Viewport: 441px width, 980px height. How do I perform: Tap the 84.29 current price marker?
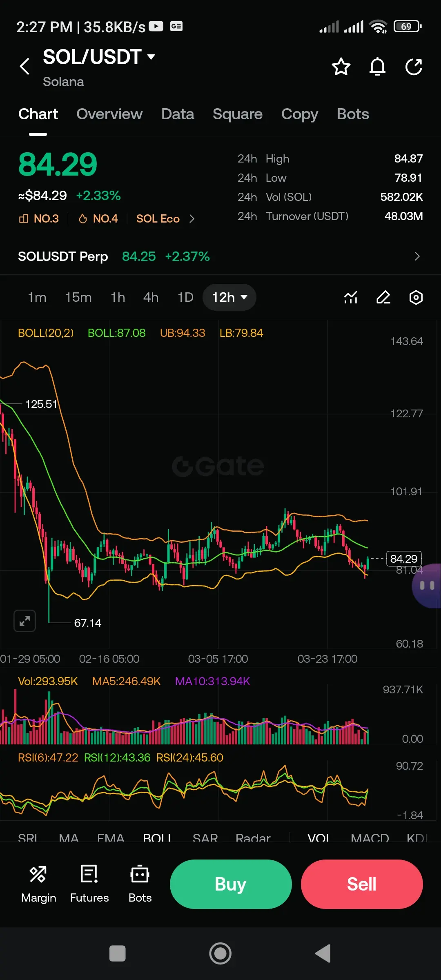click(404, 559)
